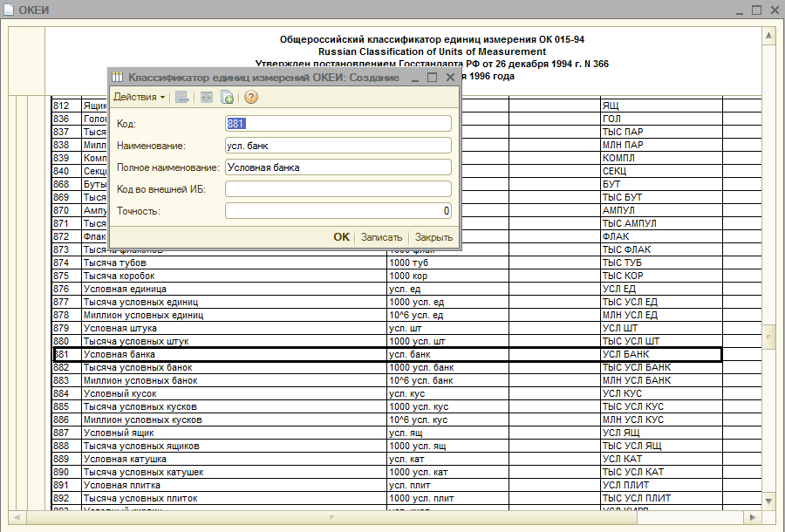Click inside the Код input field
This screenshot has height=532, width=785.
click(338, 125)
